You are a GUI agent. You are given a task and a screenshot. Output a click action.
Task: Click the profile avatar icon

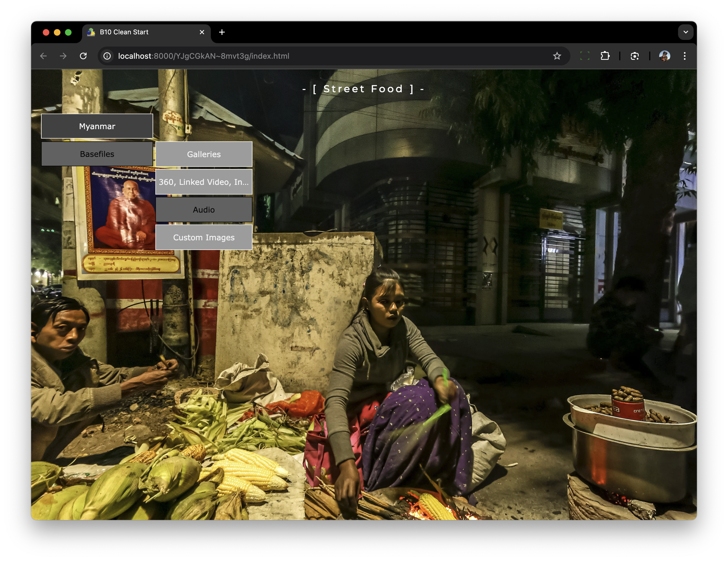pyautogui.click(x=664, y=56)
